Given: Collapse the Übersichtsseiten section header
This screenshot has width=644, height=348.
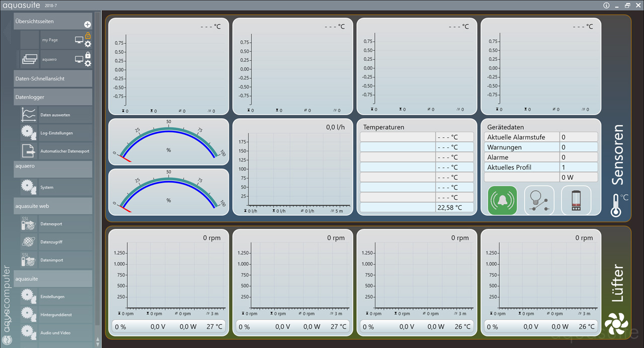Looking at the screenshot, I should click(x=53, y=22).
